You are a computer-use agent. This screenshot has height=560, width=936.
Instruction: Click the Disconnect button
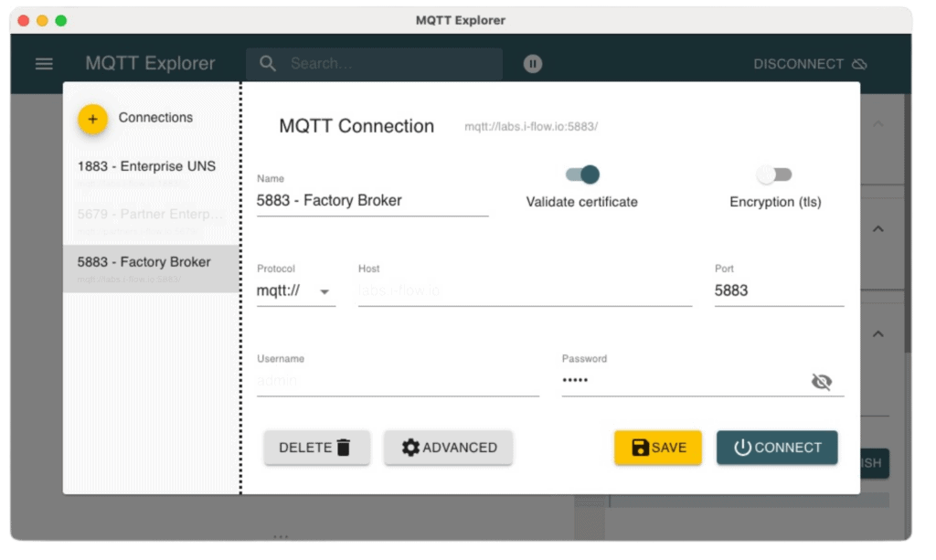tap(810, 64)
